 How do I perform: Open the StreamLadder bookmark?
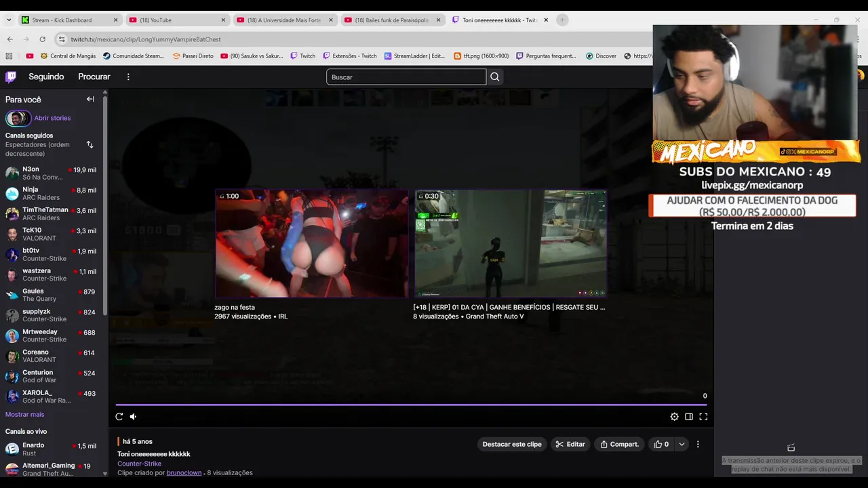tap(414, 56)
